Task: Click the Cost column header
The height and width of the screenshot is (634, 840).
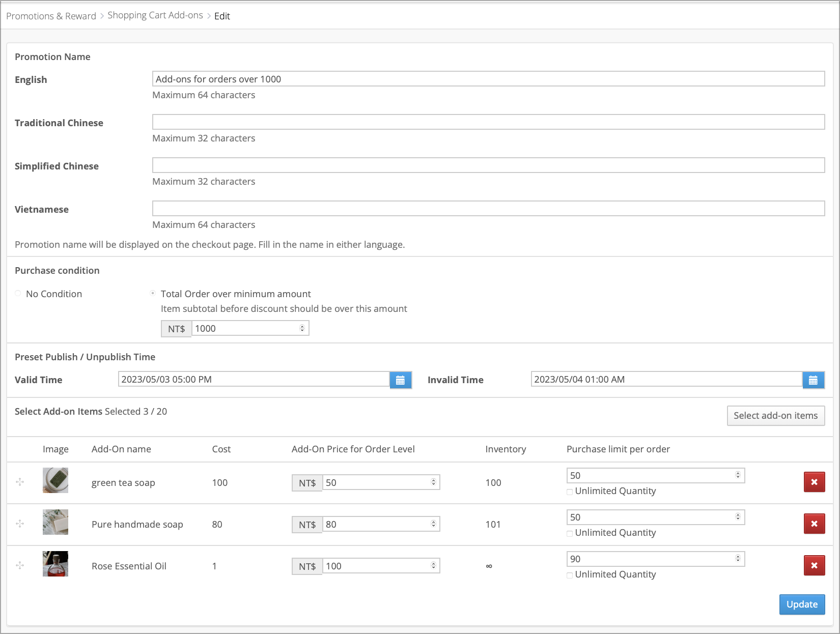Action: 221,449
